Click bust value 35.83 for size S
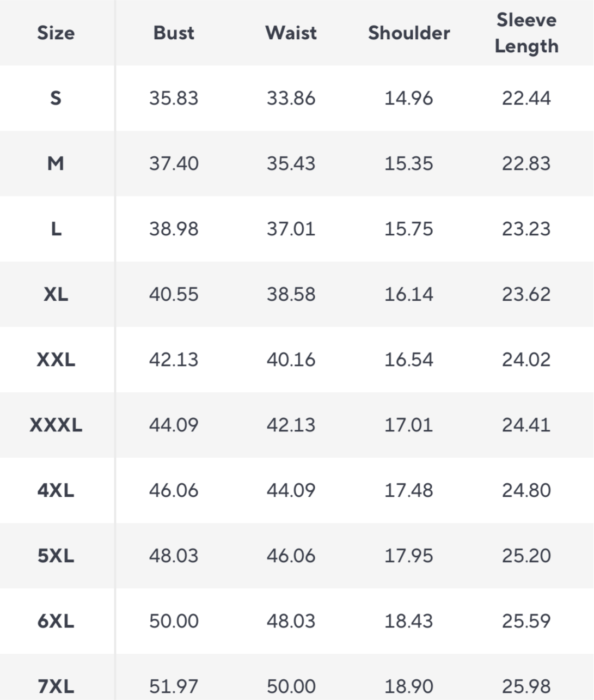Screen dimensions: 594x700 point(174,98)
